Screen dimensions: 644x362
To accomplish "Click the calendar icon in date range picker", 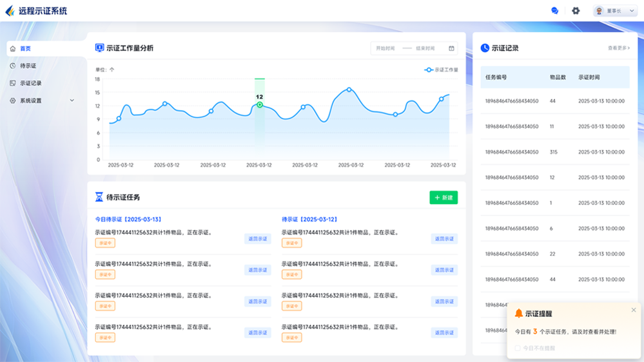I will [x=451, y=48].
